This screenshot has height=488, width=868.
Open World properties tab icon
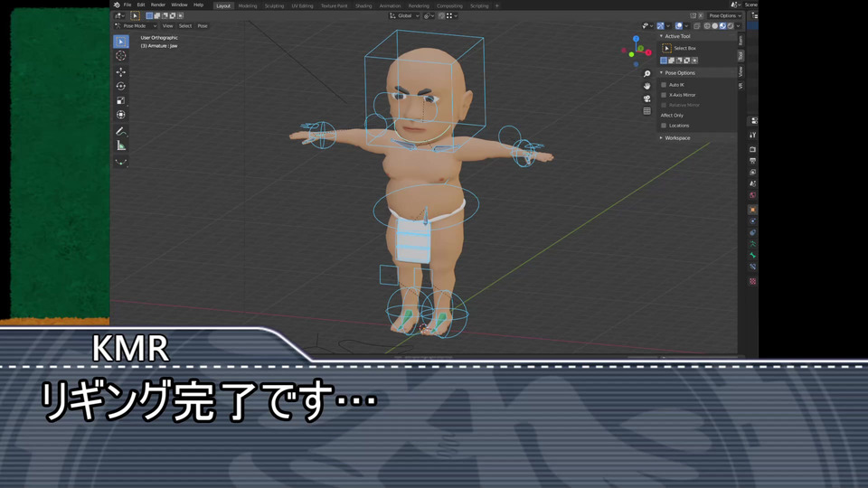click(752, 195)
